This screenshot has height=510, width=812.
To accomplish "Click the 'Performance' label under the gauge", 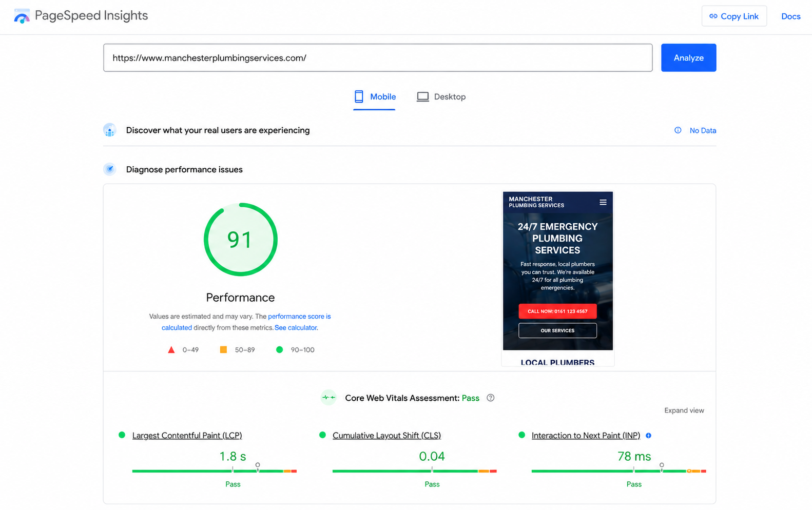I will pyautogui.click(x=240, y=298).
